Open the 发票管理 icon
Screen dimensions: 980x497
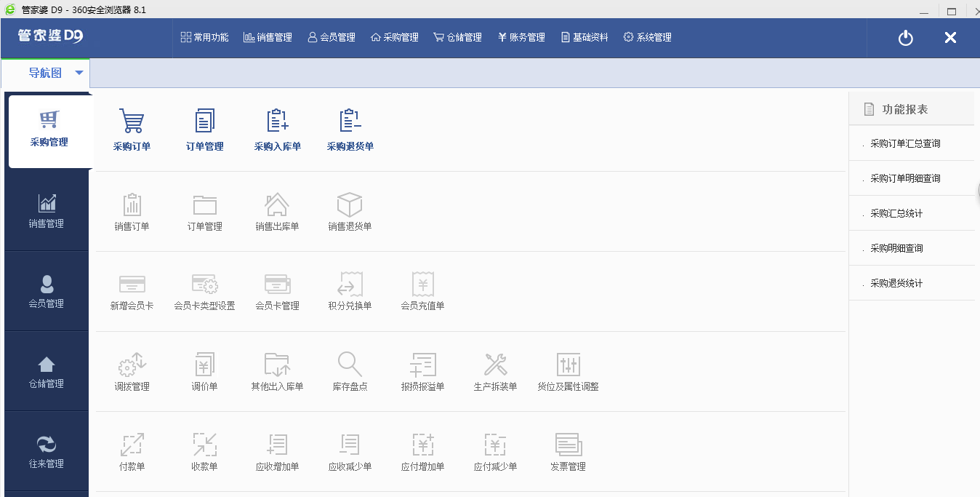[x=568, y=451]
